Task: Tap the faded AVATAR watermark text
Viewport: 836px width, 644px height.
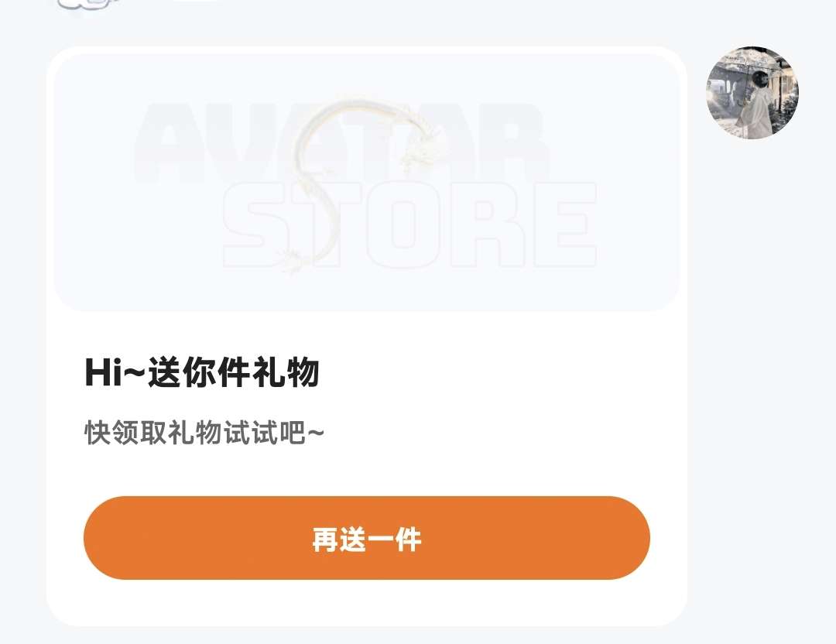Action: [341, 142]
